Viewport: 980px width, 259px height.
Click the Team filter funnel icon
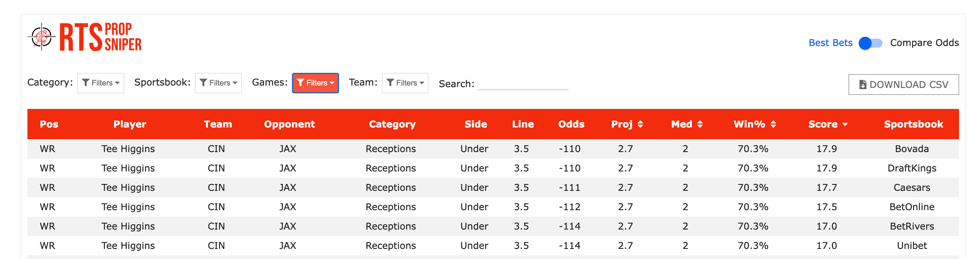[390, 83]
